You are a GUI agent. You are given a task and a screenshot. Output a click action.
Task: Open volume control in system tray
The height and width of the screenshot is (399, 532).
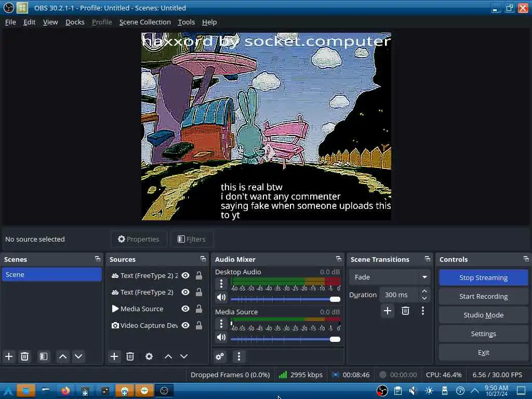pyautogui.click(x=413, y=391)
